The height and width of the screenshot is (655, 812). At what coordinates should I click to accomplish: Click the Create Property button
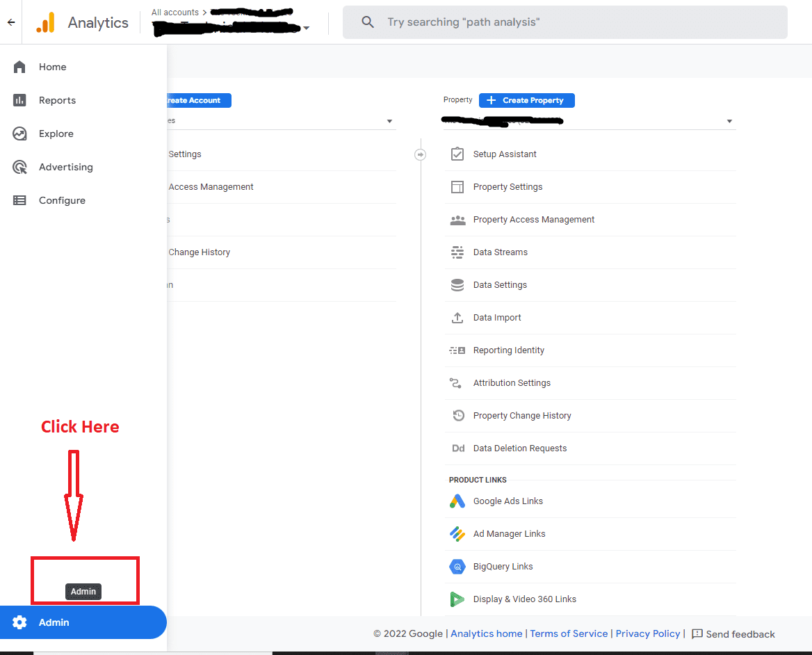click(527, 100)
